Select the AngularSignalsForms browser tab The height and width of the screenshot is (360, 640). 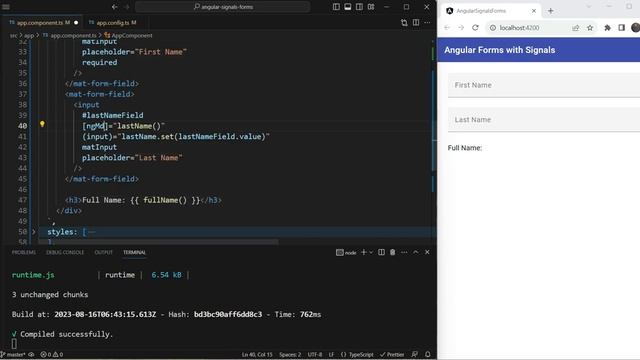490,11
